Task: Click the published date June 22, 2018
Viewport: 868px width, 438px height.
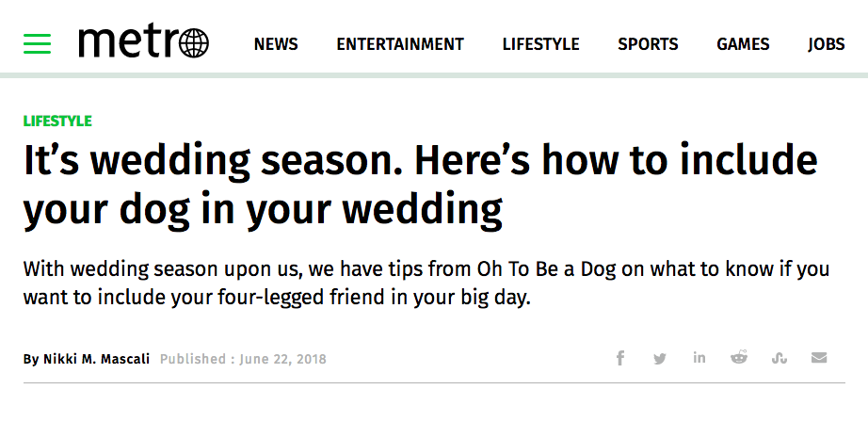Action: pos(282,359)
